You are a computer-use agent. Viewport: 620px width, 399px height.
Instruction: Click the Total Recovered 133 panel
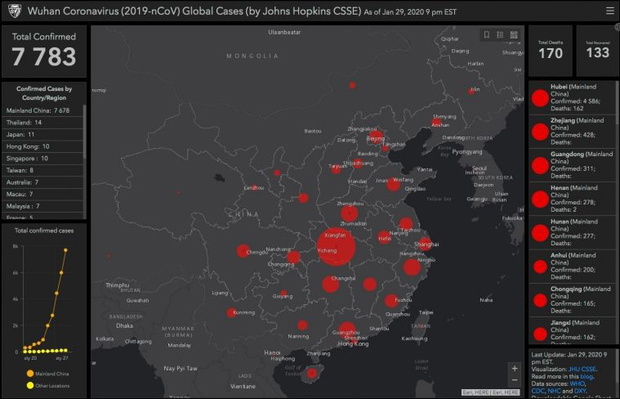click(x=597, y=51)
